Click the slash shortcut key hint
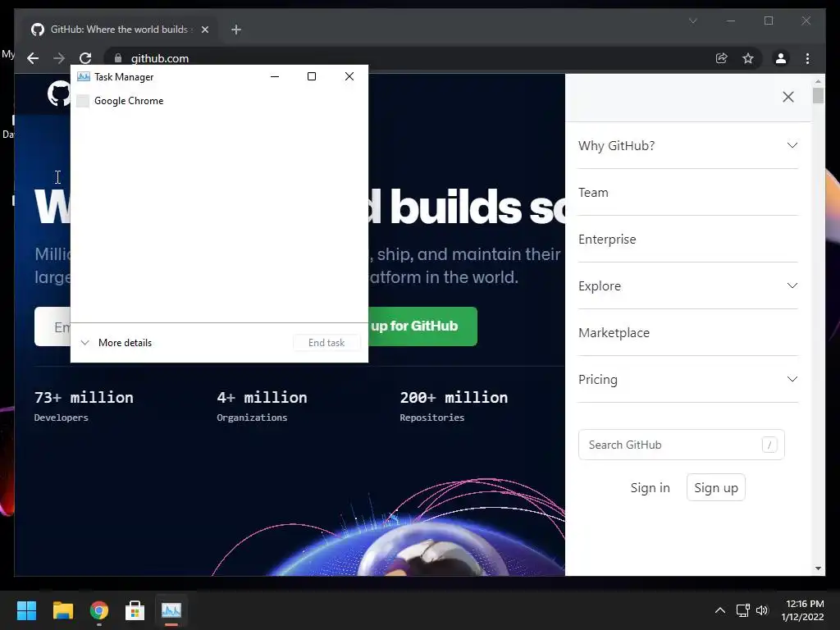Viewport: 840px width, 630px height. 769,445
